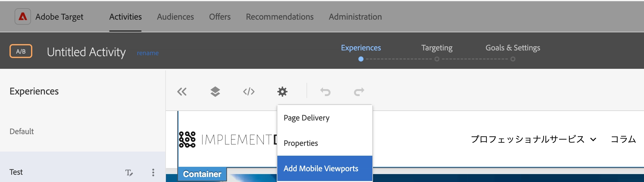This screenshot has height=182, width=644.
Task: Open the code editor brackets icon
Action: point(249,92)
